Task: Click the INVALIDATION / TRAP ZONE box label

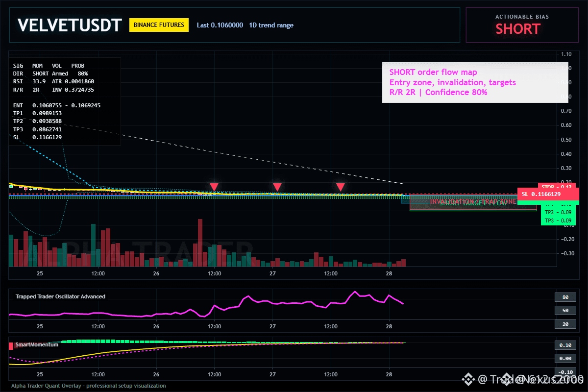Action: [x=473, y=201]
